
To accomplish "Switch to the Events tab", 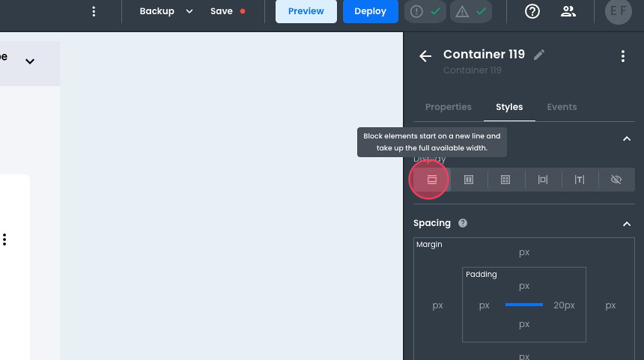I will pos(562,107).
